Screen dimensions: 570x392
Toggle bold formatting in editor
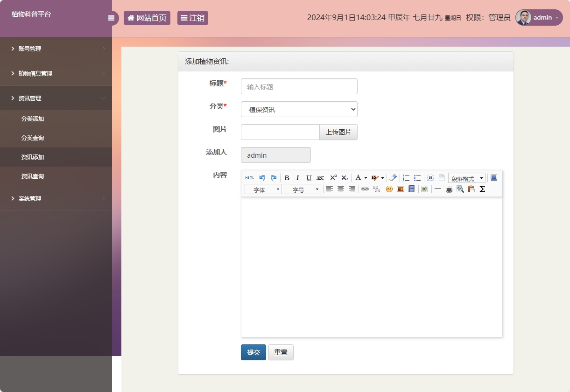click(x=287, y=178)
